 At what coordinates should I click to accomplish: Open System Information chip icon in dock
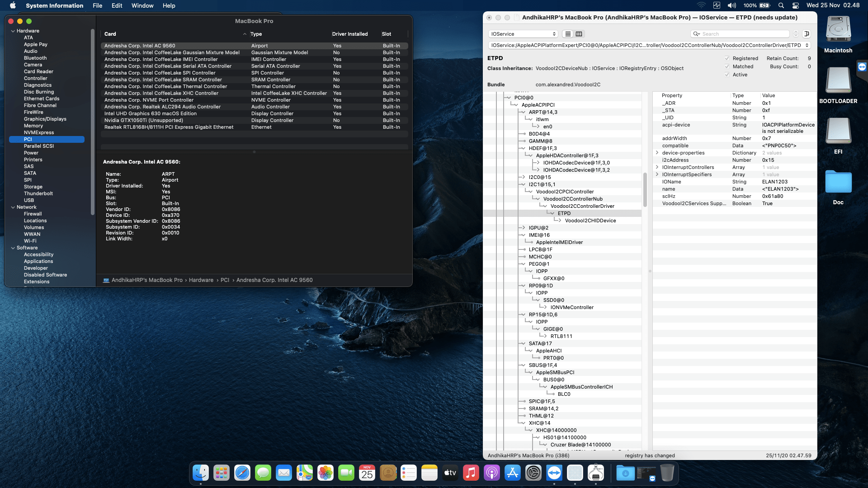coord(596,473)
